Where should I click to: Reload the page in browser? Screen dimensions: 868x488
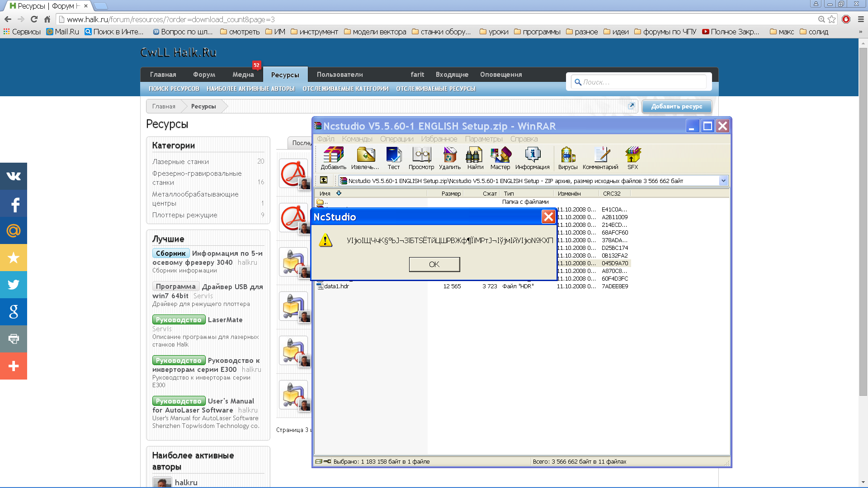tap(34, 19)
